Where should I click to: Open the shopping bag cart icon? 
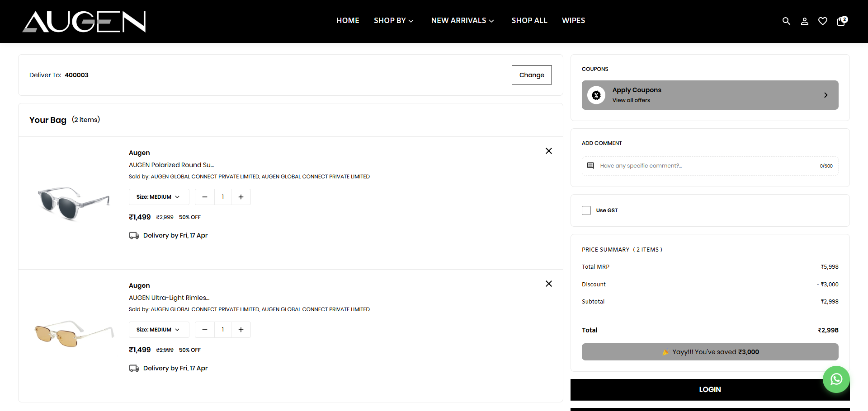842,21
